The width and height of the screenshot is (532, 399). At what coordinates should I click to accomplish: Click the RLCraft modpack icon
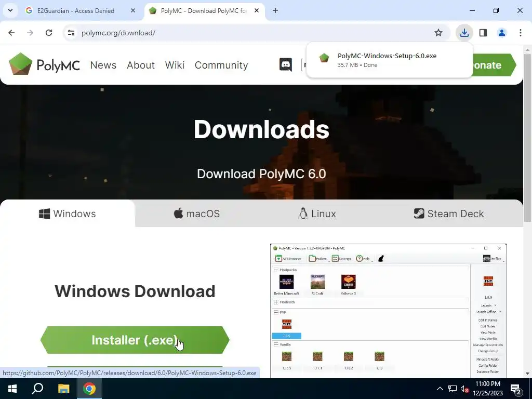[317, 282]
